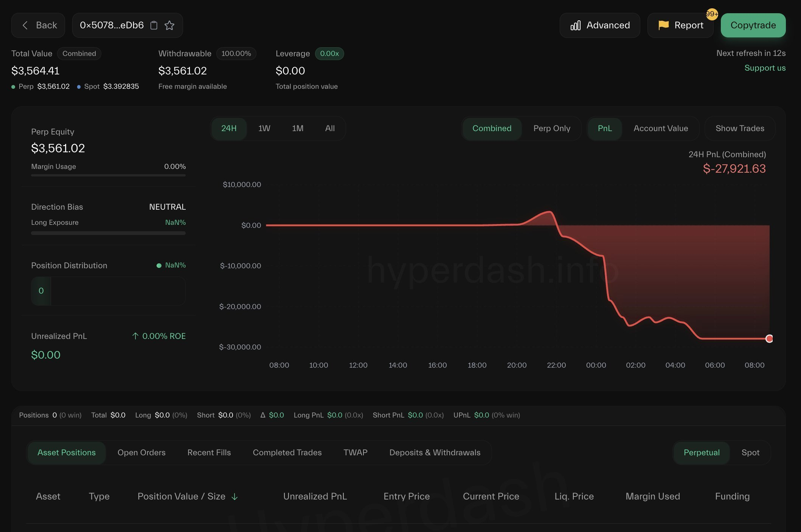Sort by Position Value / Size column
The image size is (801, 532).
[182, 496]
